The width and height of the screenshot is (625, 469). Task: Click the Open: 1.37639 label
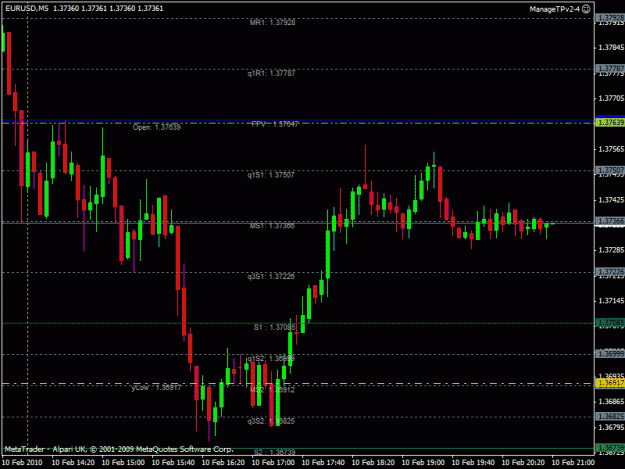(x=157, y=127)
